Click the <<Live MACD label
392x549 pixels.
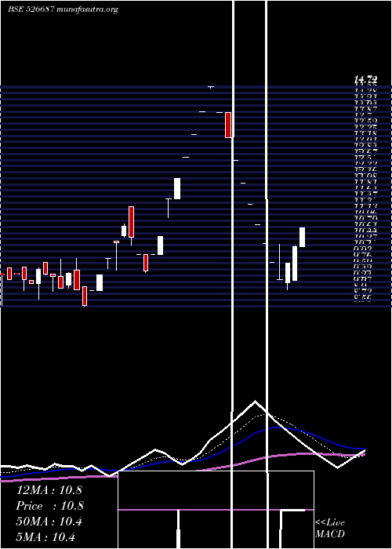(330, 529)
